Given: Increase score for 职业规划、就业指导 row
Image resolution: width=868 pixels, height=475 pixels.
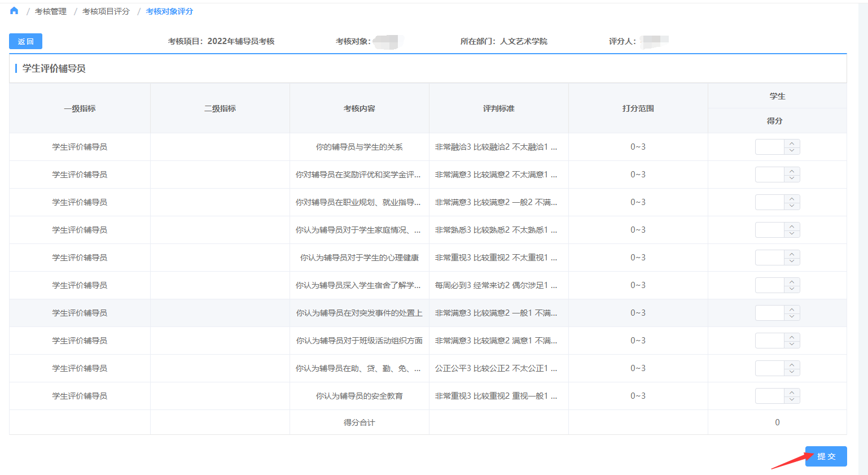Looking at the screenshot, I should click(792, 199).
